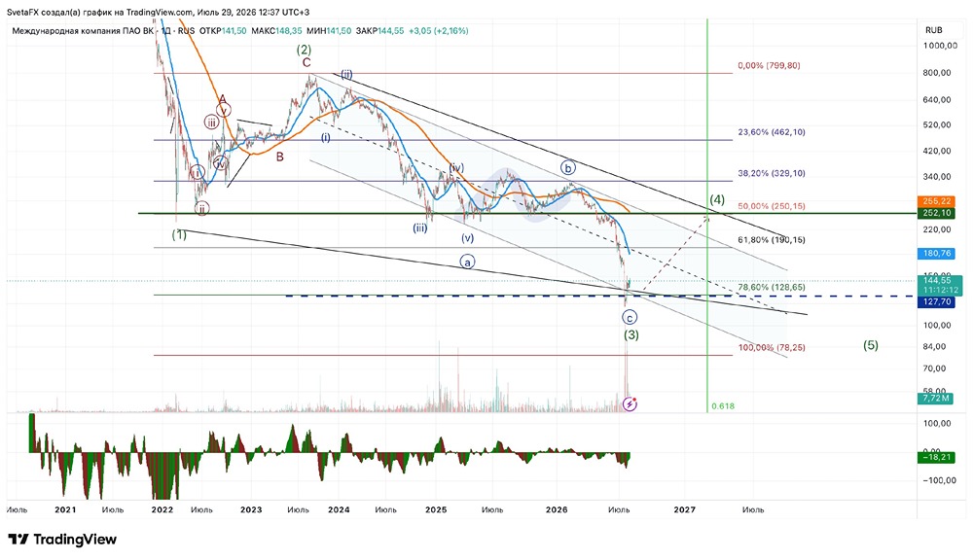Click the TradingView logo

tap(62, 540)
